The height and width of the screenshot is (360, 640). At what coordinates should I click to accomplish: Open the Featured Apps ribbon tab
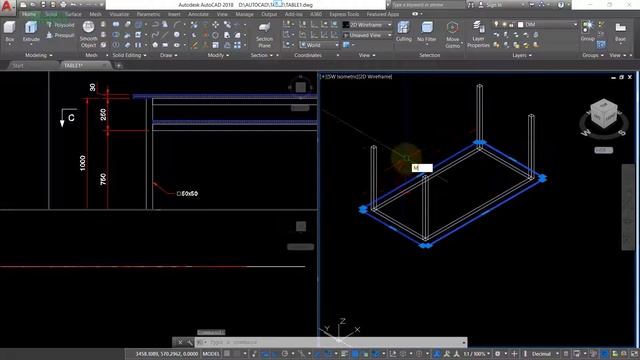pos(382,14)
